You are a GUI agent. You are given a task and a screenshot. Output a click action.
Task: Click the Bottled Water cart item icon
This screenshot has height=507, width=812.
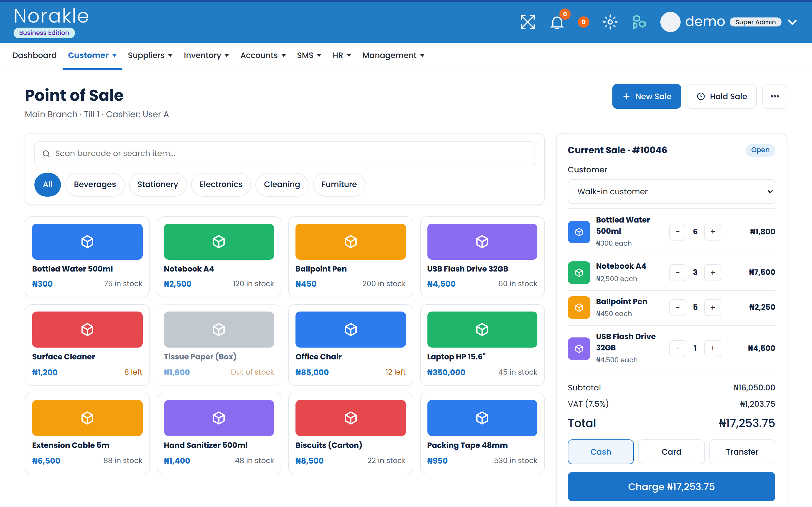579,232
